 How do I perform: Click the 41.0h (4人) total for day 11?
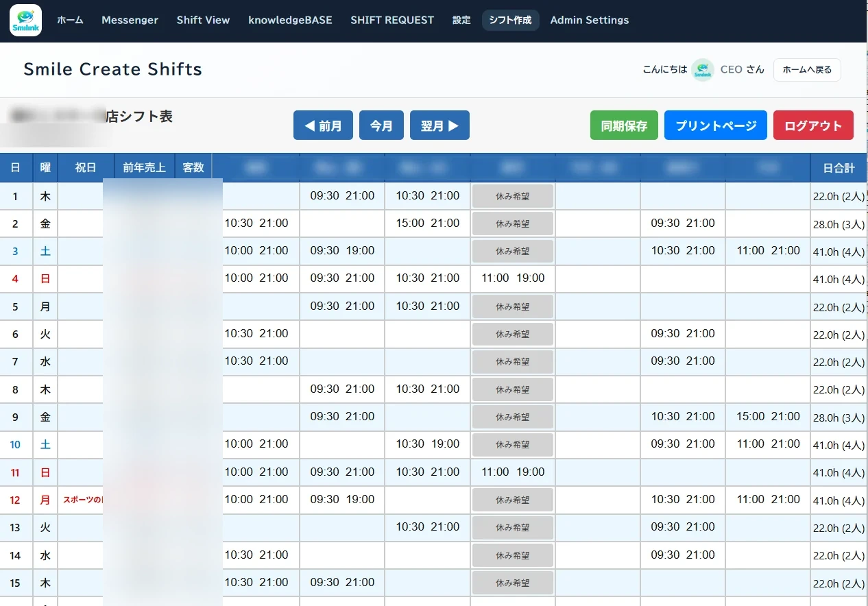(839, 473)
